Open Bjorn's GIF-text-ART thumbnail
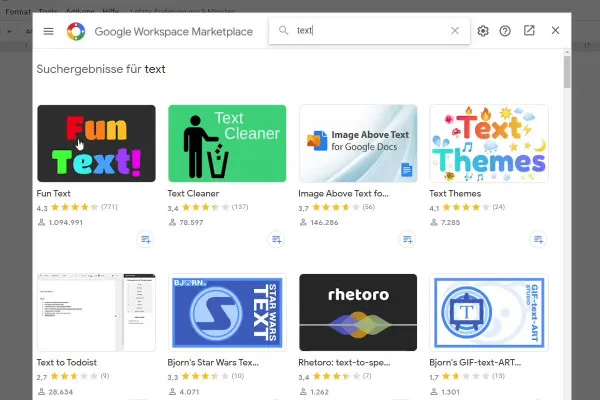 point(489,312)
